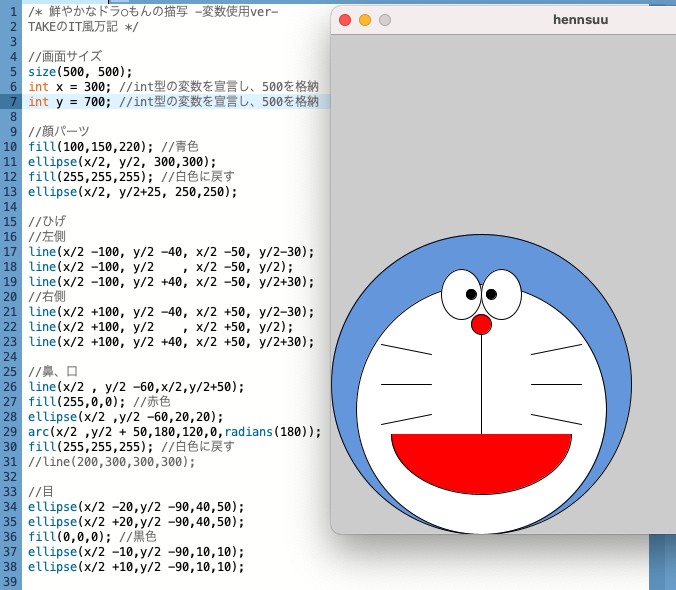676x590 pixels.
Task: Click line 7 'int y = 700;'
Action: [69, 102]
